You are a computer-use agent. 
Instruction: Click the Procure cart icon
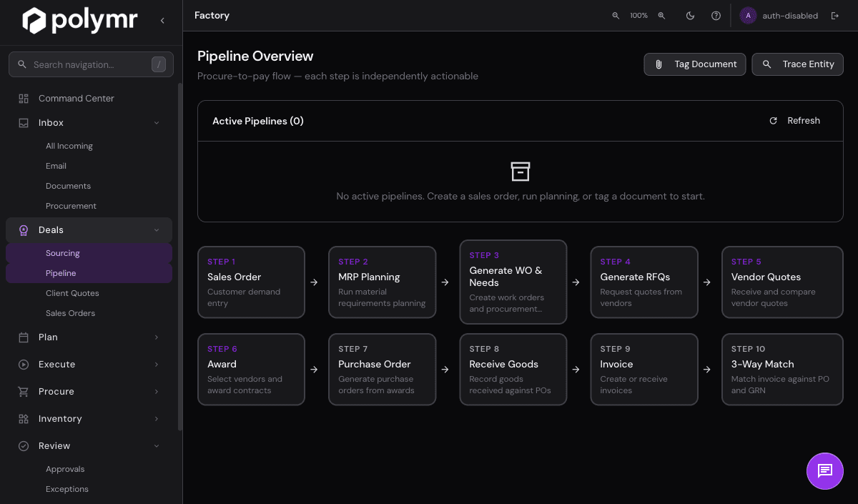[x=24, y=392]
